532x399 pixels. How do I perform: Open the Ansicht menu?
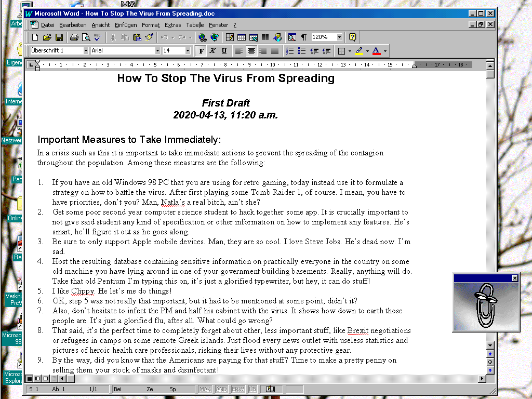(x=100, y=25)
